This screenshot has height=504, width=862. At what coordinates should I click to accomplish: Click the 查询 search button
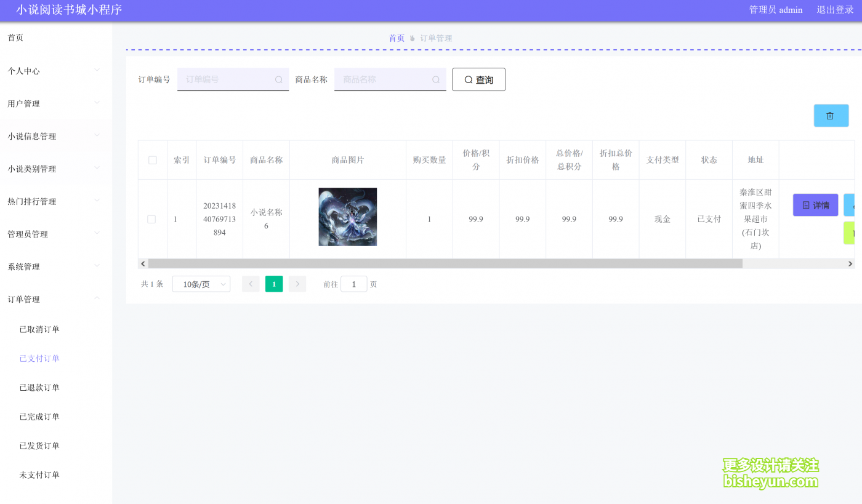coord(478,79)
